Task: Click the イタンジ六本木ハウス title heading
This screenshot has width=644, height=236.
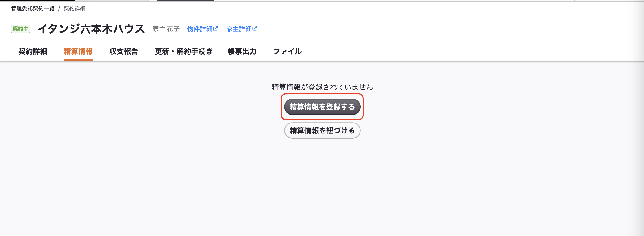Action: (91, 29)
